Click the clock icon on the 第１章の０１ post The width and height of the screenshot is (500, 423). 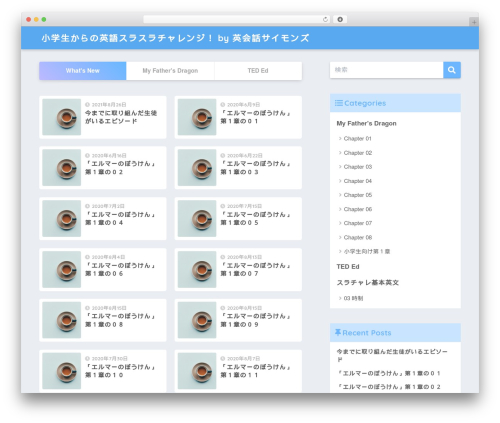(x=223, y=105)
